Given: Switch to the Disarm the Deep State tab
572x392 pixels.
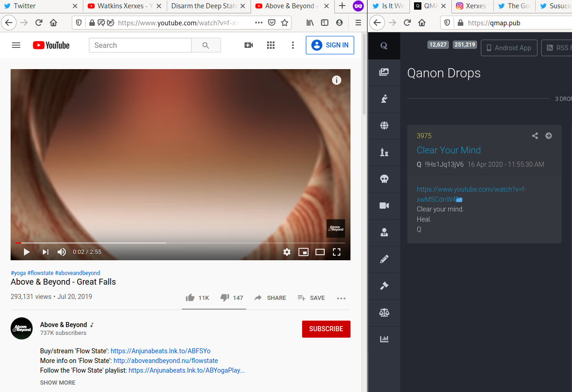Looking at the screenshot, I should (x=209, y=6).
